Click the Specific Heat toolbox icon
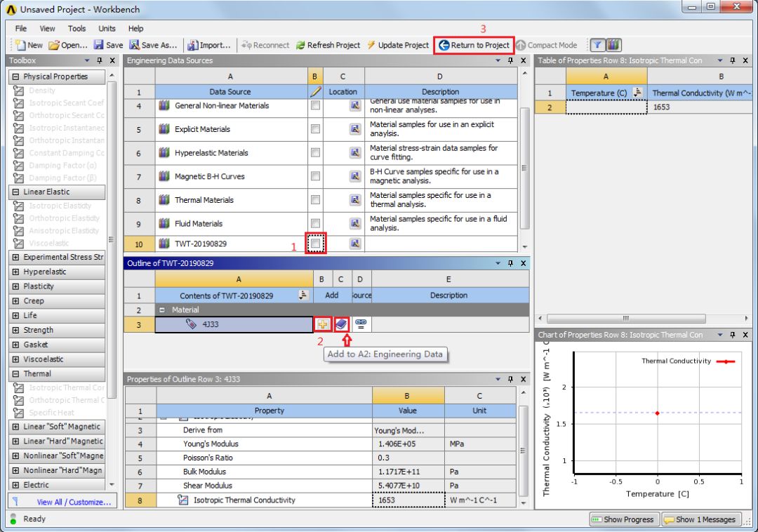The width and height of the screenshot is (758, 532). (x=19, y=412)
